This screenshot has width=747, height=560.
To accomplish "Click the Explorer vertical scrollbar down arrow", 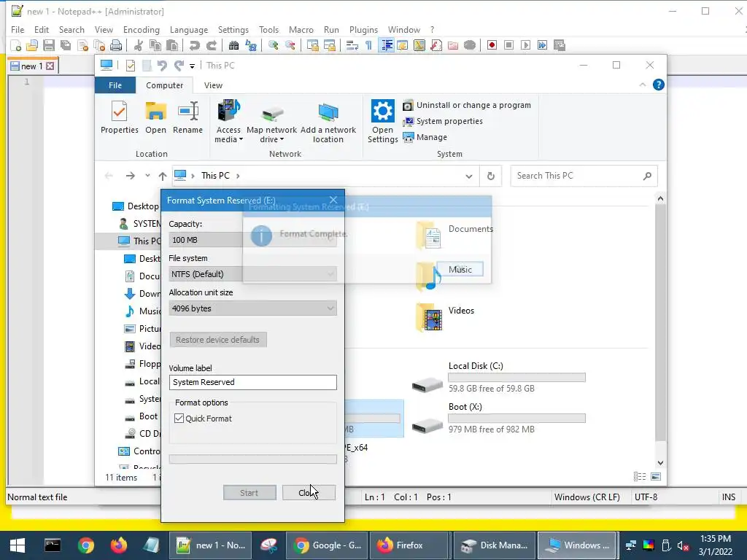I will 660,463.
